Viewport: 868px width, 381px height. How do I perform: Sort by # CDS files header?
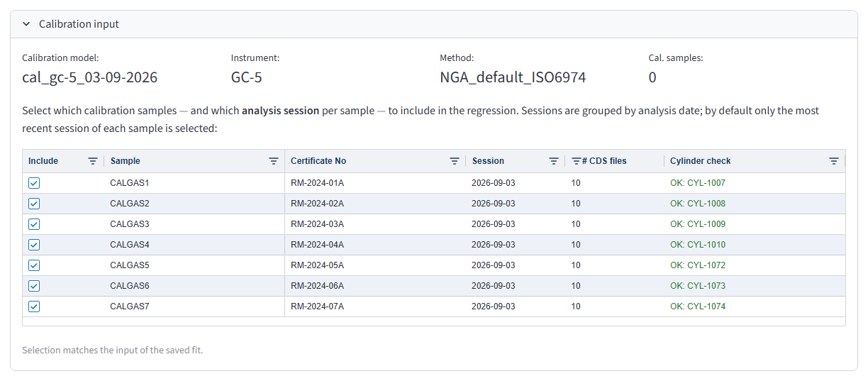point(604,161)
